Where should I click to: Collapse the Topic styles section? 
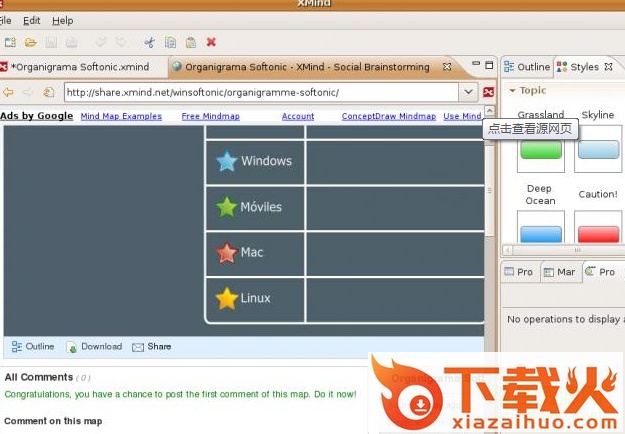pos(512,90)
